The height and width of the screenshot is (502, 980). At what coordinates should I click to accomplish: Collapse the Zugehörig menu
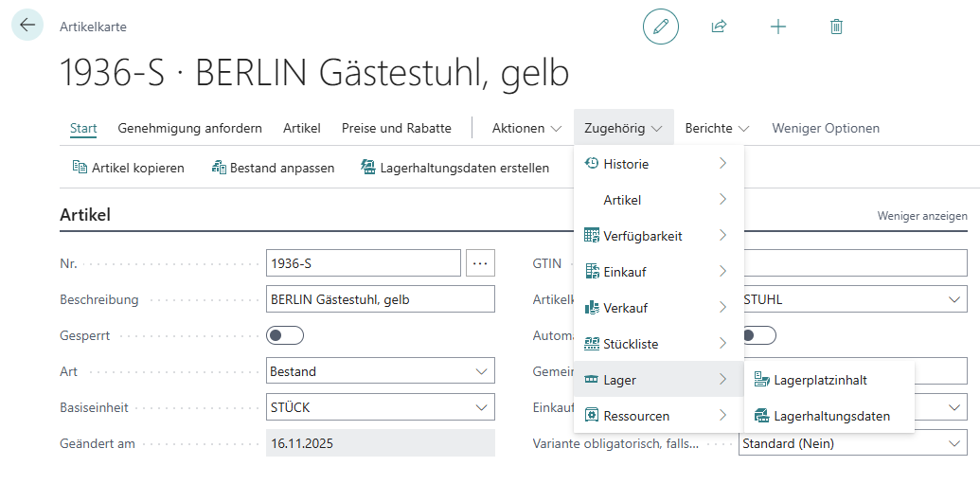pyautogui.click(x=623, y=128)
